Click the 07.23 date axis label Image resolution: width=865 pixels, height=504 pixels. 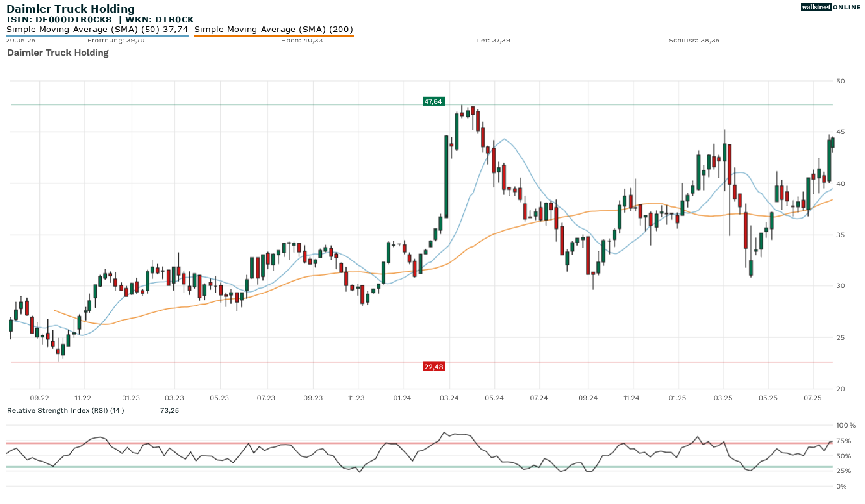266,398
